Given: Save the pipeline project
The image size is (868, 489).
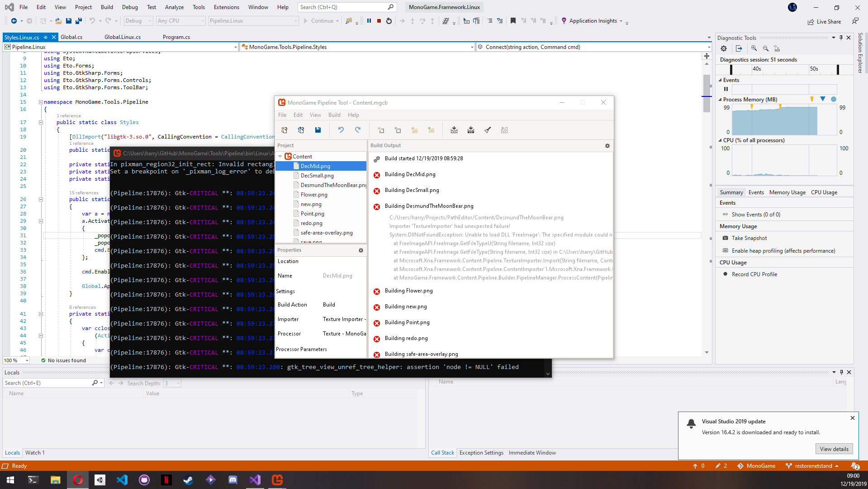Looking at the screenshot, I should coord(318,130).
